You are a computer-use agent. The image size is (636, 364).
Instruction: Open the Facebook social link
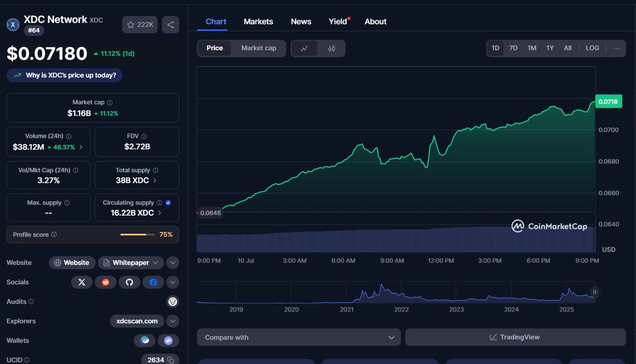pyautogui.click(x=153, y=282)
